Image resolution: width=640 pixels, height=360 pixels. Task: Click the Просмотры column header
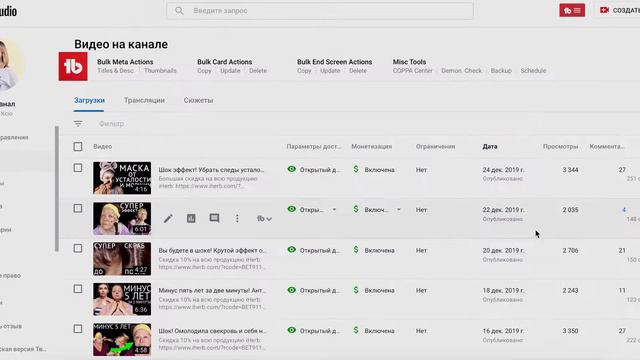click(x=560, y=147)
